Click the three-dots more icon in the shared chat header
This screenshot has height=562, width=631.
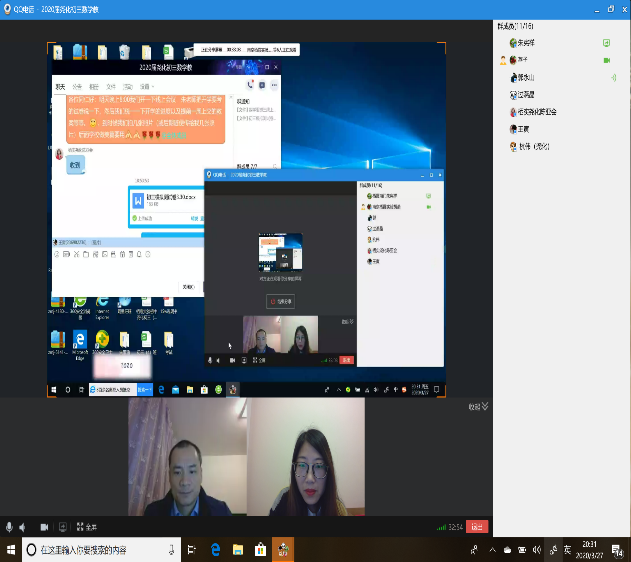coord(274,85)
